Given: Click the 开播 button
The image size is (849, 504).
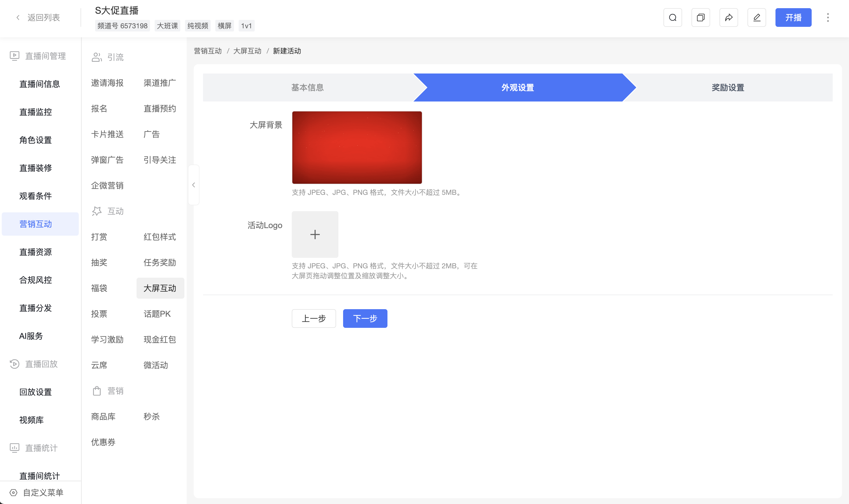Looking at the screenshot, I should 793,17.
